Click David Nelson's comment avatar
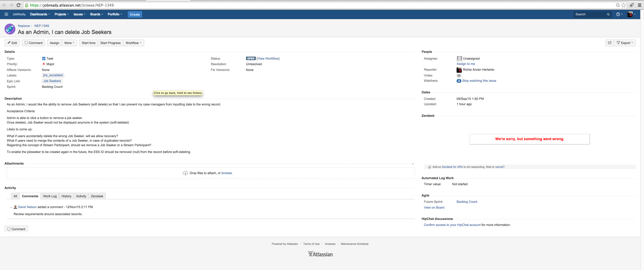Screen dimensions: 644x270 pos(15,207)
